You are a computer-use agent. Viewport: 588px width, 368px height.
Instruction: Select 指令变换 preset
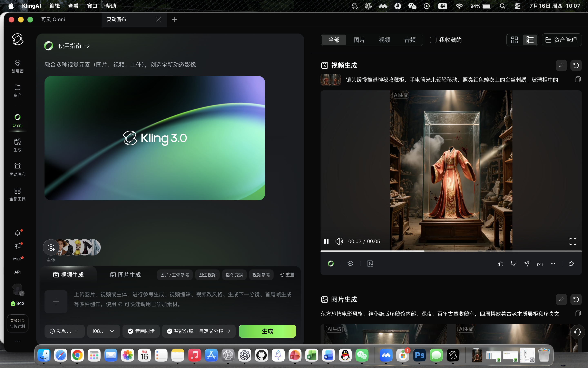click(x=234, y=275)
